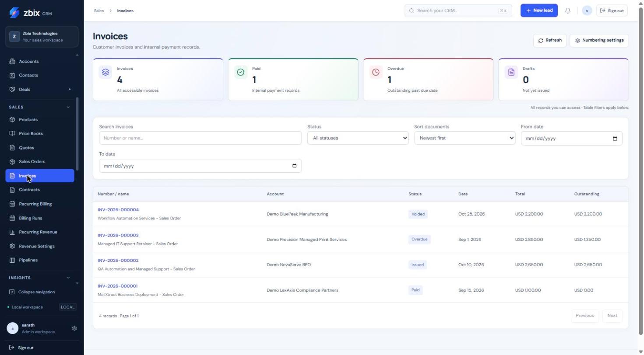Click the Search Invoices field

tap(200, 138)
